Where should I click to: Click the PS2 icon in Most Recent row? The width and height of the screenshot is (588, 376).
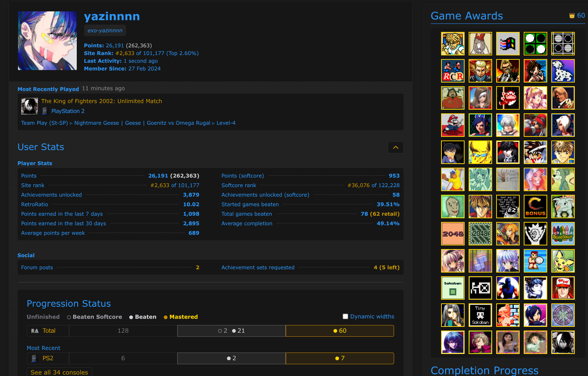(x=35, y=358)
